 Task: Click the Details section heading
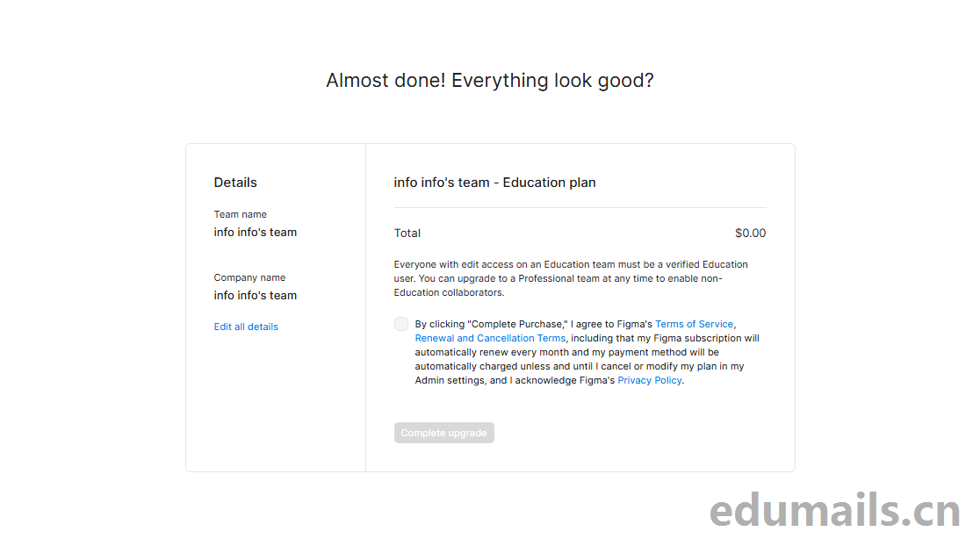click(x=235, y=183)
